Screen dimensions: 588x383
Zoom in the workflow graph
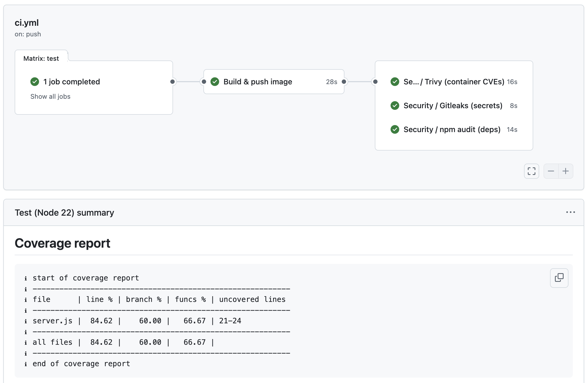566,171
